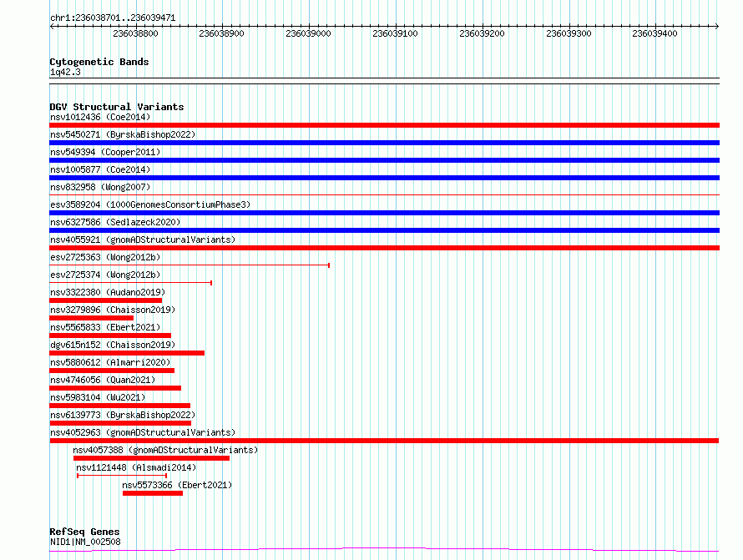Open nsv6327586 (Sedlazeck2020) variant
This screenshot has height=560, width=743.
[115, 222]
